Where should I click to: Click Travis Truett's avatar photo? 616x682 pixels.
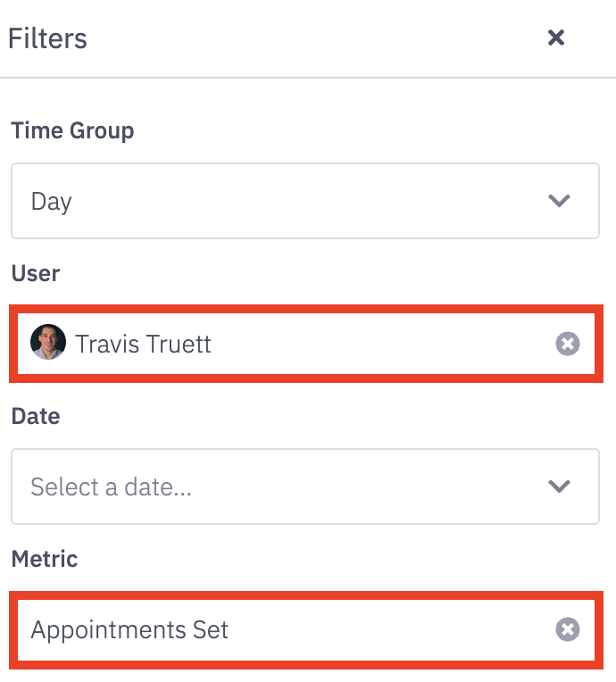point(48,344)
